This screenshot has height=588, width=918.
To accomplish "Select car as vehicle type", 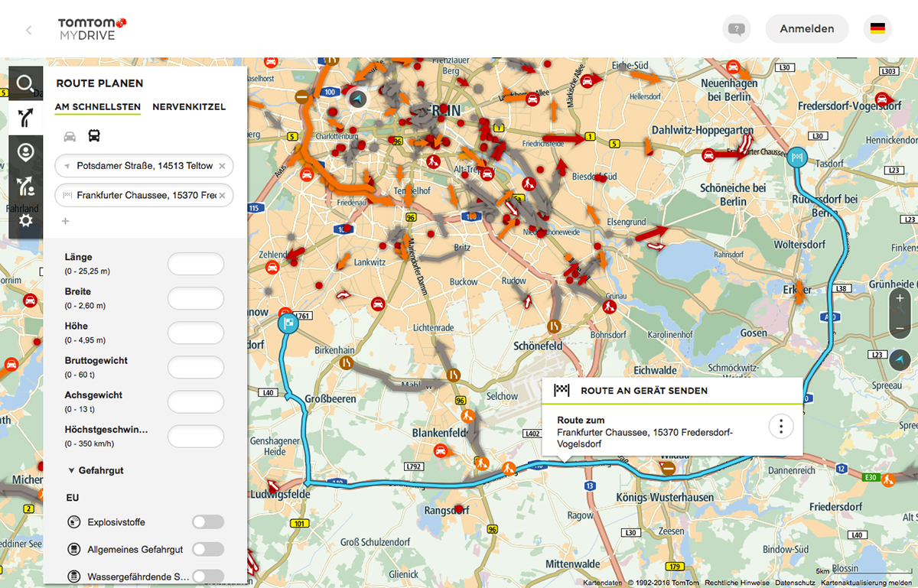I will point(70,136).
